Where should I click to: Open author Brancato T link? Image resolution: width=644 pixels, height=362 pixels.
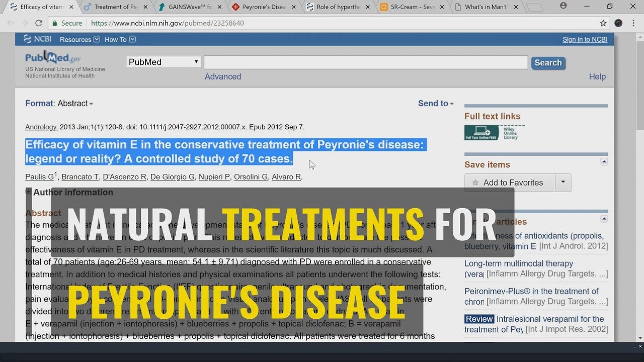pyautogui.click(x=79, y=177)
